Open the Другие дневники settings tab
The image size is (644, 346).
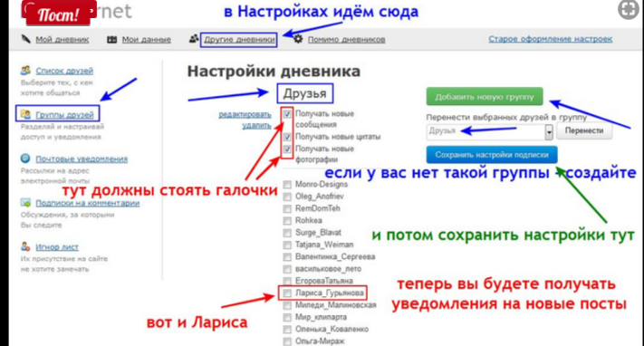(x=239, y=40)
